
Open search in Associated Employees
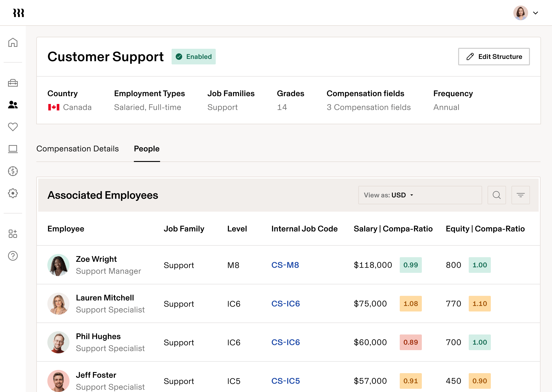point(497,195)
